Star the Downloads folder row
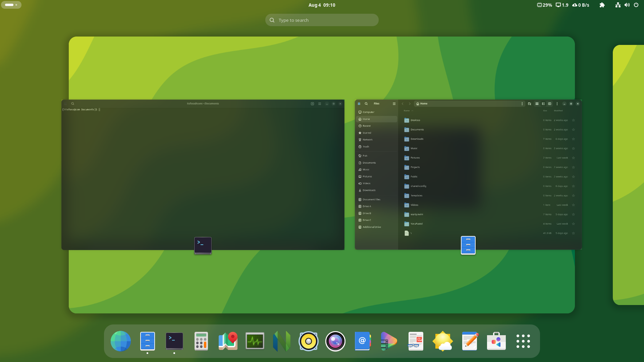Screen dimensions: 644x362 click(573, 139)
